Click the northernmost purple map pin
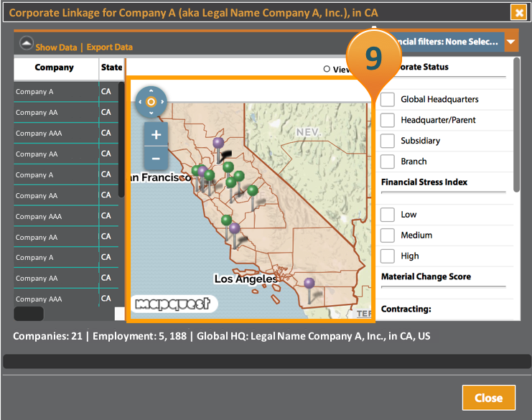The image size is (532, 420). (x=218, y=143)
